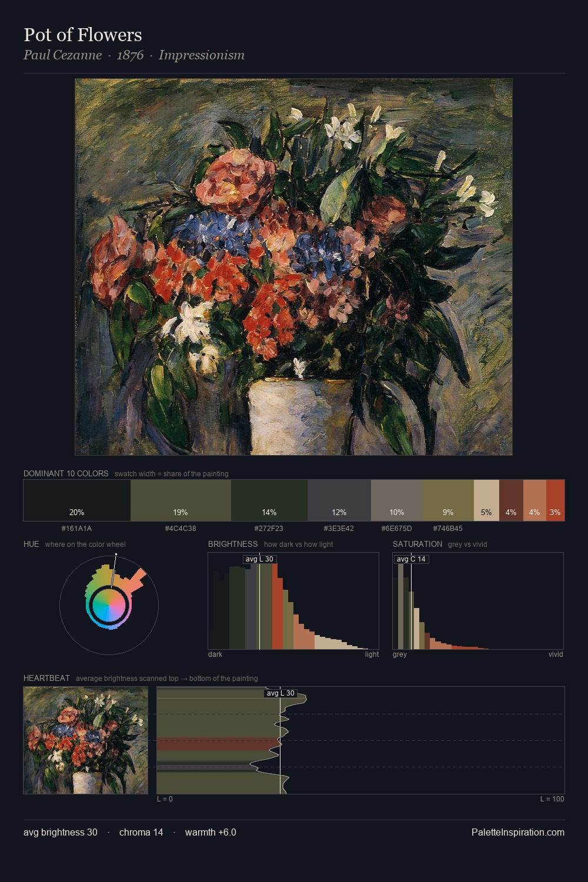Select the 12% swatch #3E3E42
588x882 pixels.
click(x=339, y=500)
